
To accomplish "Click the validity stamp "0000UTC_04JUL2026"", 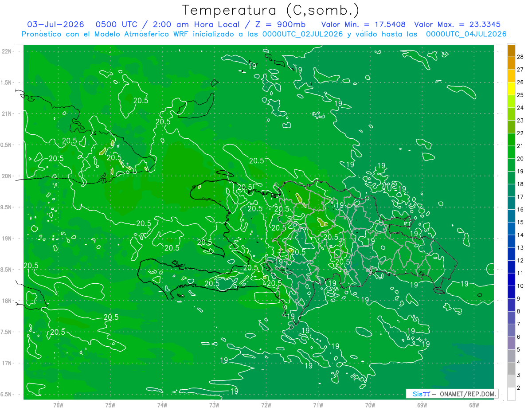I will pyautogui.click(x=466, y=34).
